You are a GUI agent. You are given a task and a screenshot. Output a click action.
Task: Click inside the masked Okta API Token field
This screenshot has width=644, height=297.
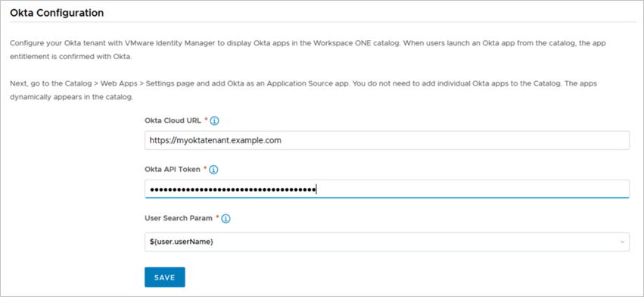click(x=387, y=189)
